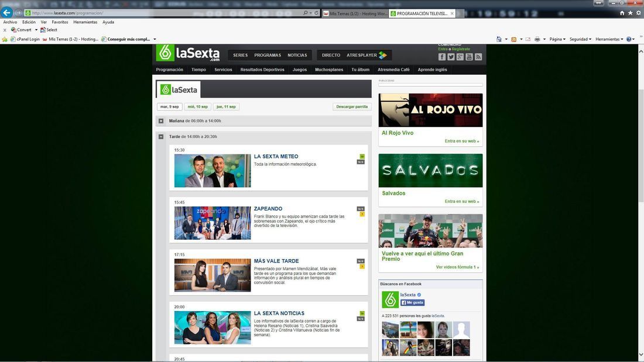Open the Convert dropdown arrow
The image size is (644, 362).
(x=36, y=30)
